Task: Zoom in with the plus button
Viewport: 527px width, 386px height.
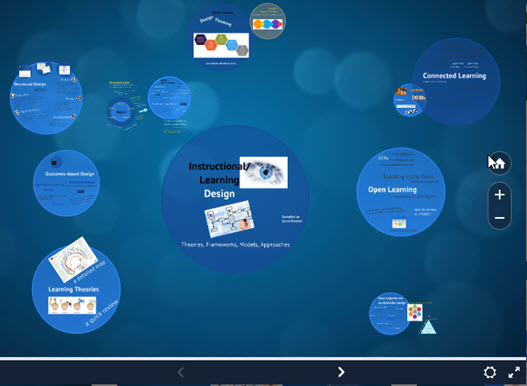Action: (x=500, y=195)
